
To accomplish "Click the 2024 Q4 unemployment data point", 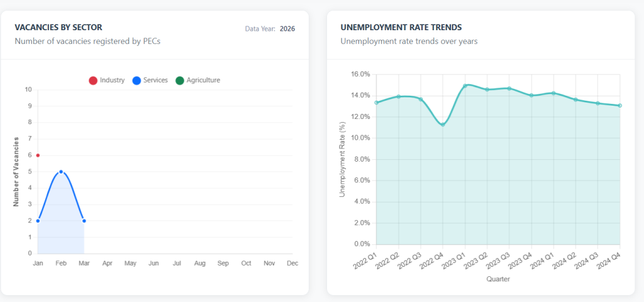I will coord(620,105).
